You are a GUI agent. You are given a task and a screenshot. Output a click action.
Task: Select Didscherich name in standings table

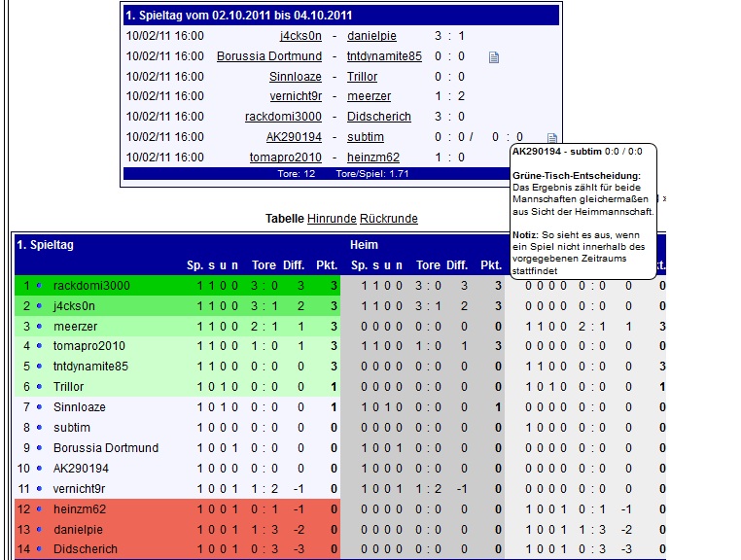[86, 549]
